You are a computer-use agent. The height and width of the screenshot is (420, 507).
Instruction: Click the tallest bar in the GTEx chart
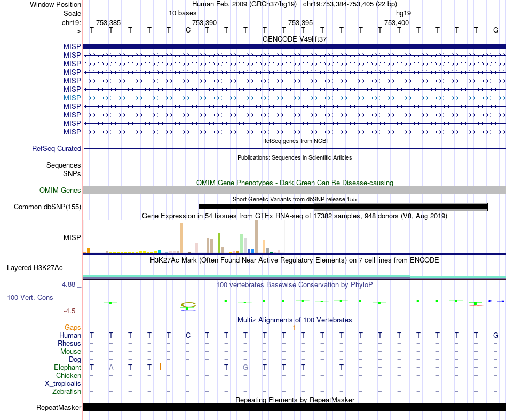click(256, 236)
